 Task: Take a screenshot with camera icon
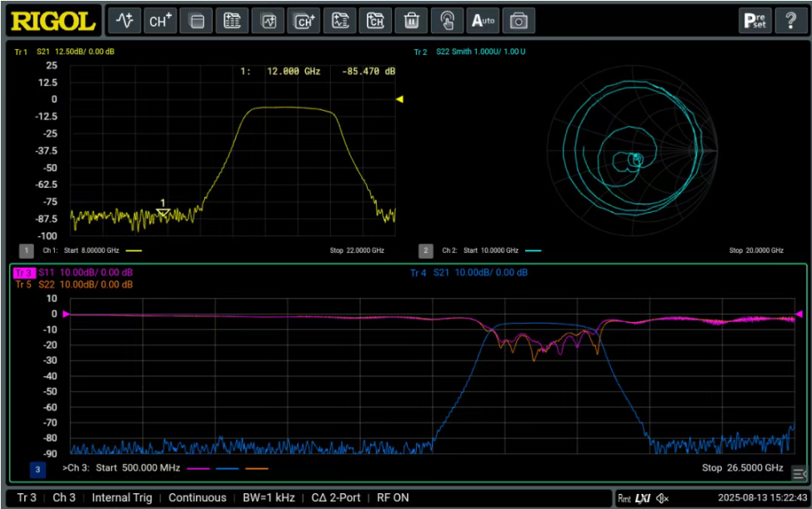(519, 21)
